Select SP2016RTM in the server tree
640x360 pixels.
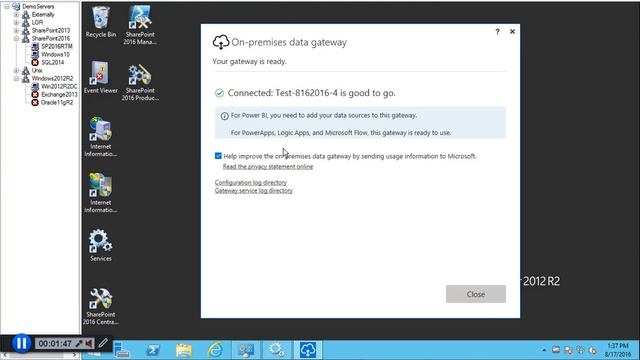(56, 46)
